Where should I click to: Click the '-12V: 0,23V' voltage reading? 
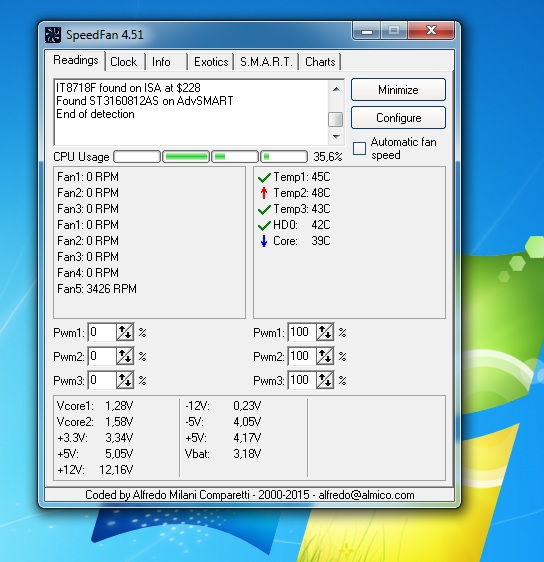[x=223, y=406]
